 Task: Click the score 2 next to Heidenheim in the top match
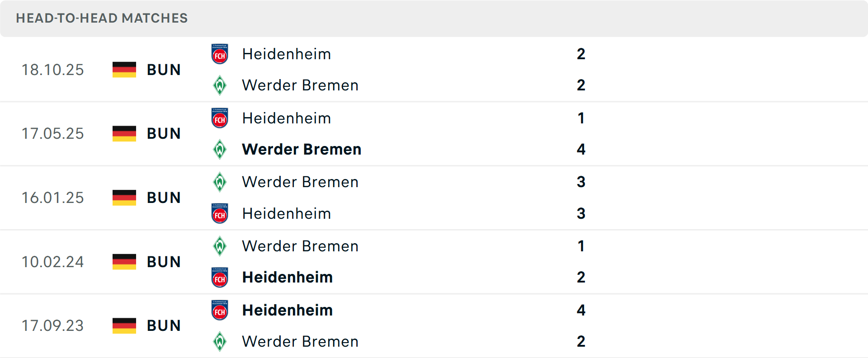(x=581, y=54)
